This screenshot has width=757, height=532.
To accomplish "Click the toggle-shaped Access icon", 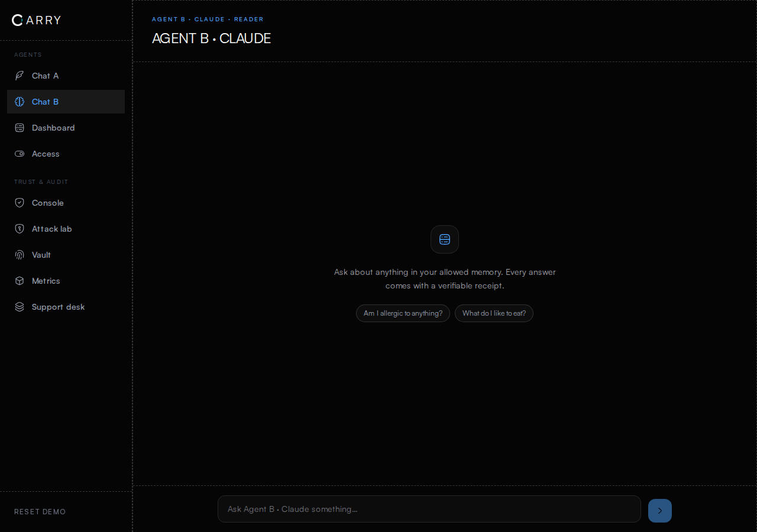I will coord(20,154).
